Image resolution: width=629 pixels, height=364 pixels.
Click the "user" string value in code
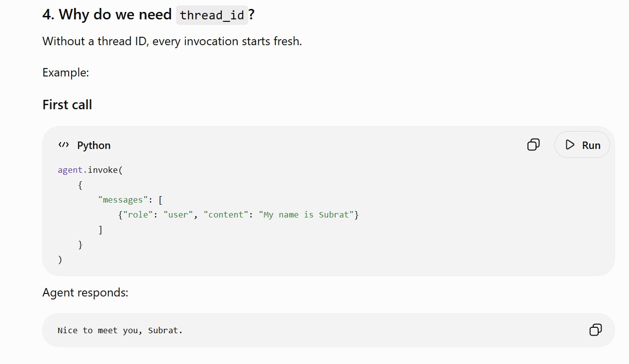(179, 215)
